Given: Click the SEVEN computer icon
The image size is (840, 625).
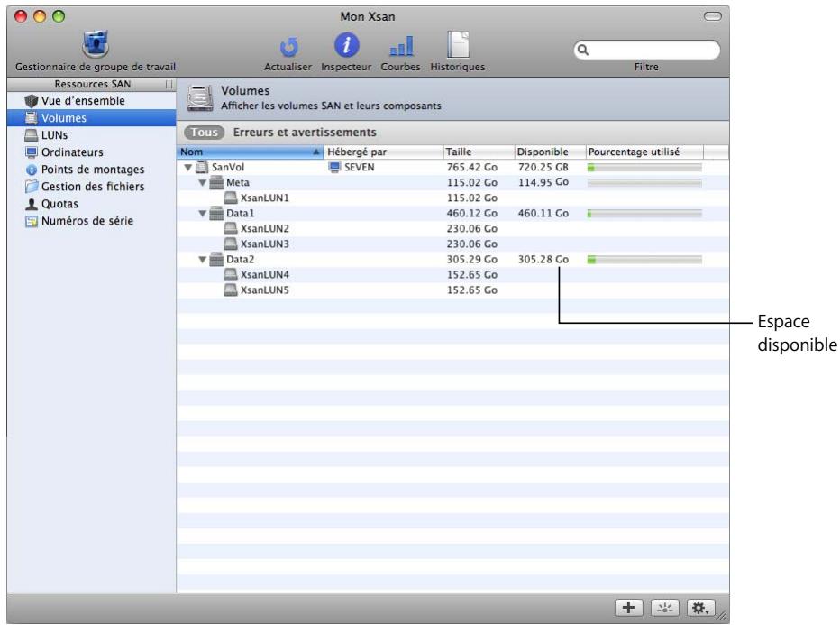Looking at the screenshot, I should click(334, 167).
